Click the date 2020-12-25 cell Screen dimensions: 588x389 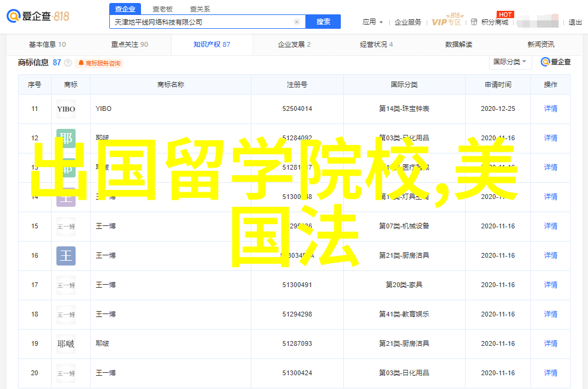(498, 108)
